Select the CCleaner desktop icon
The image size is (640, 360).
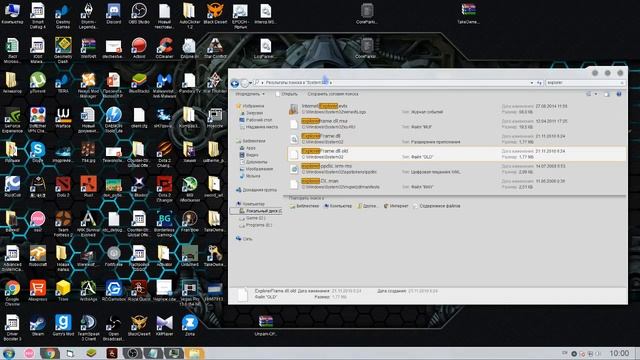tap(164, 49)
